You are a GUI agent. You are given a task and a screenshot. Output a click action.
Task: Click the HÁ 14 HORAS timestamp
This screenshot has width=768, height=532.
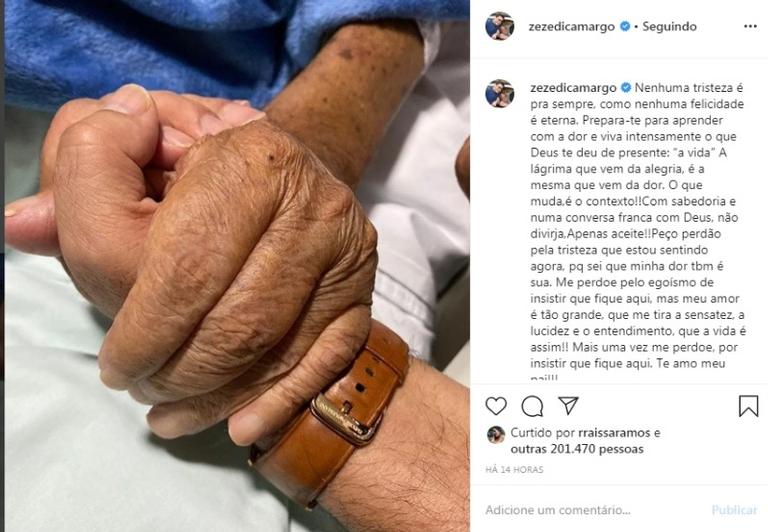[x=514, y=470]
